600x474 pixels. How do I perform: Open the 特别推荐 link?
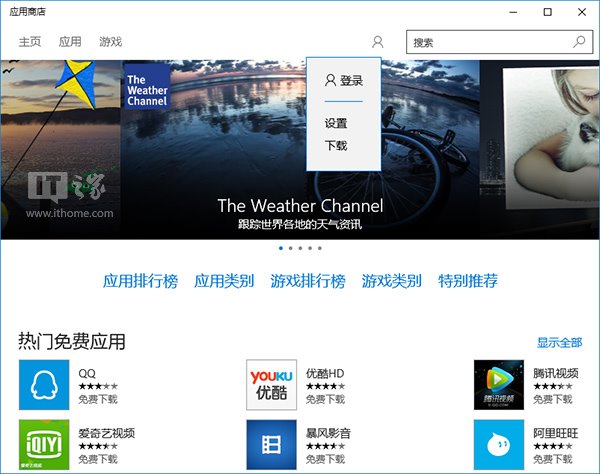coord(468,281)
